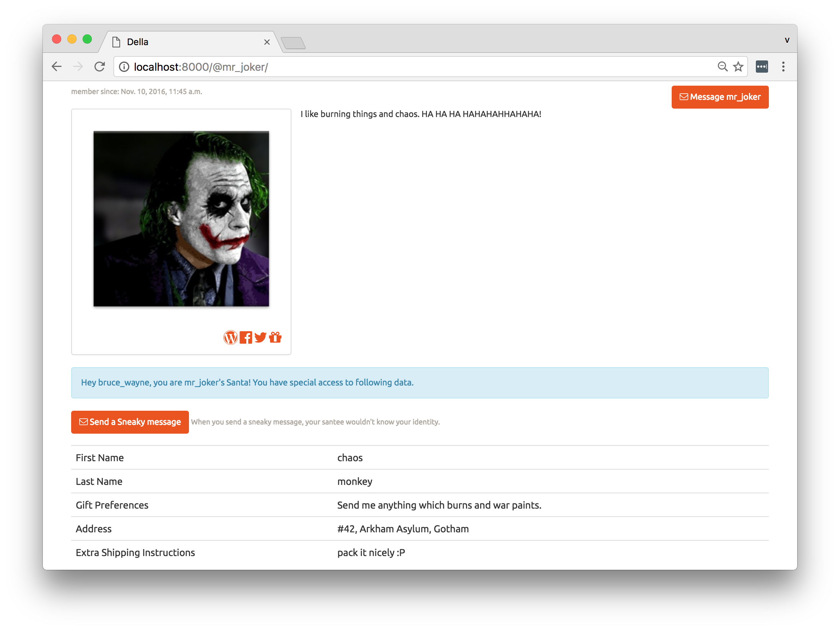Close the Della tab
Viewport: 840px width, 631px height.
[267, 42]
